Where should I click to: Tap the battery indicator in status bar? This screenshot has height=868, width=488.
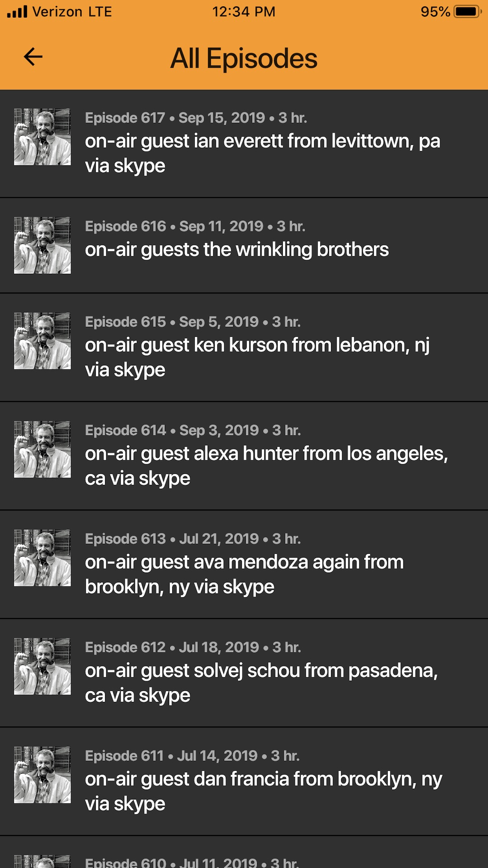pos(468,12)
